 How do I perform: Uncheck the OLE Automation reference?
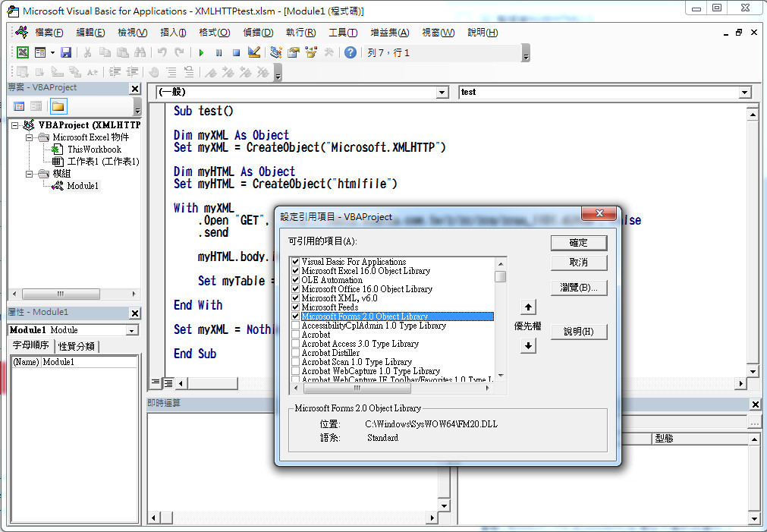[x=295, y=280]
